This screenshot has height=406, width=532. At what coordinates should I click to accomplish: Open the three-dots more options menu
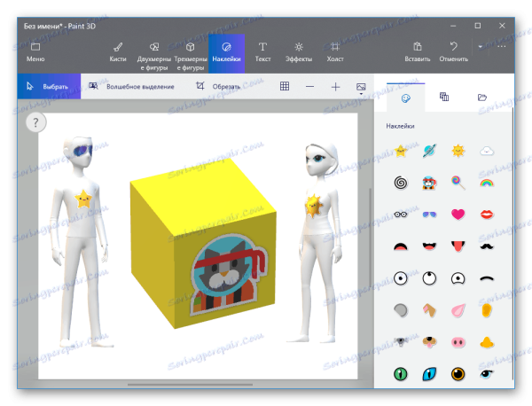(502, 46)
